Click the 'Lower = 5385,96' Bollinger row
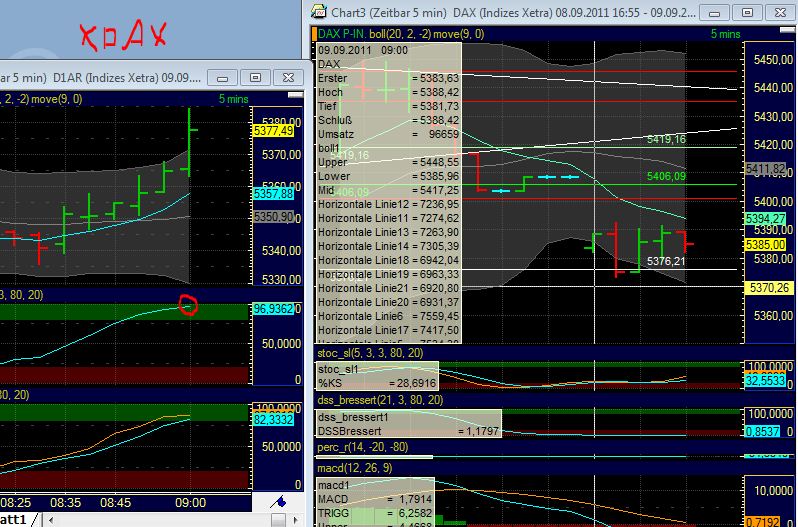 pos(388,176)
